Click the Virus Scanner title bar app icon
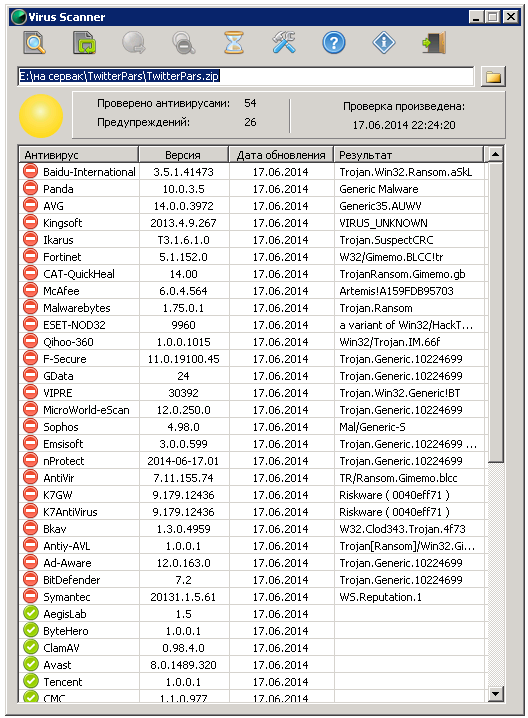 click(19, 17)
